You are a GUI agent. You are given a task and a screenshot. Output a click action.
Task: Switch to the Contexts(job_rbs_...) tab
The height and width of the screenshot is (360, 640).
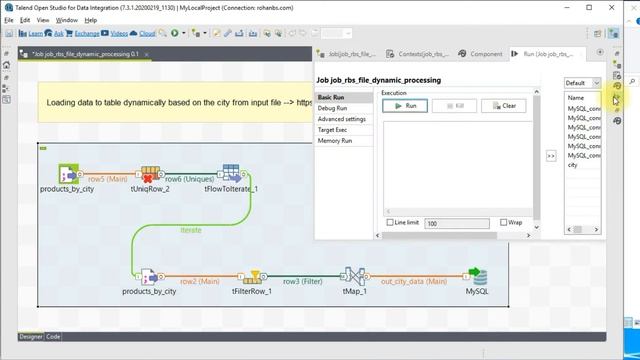tap(417, 54)
